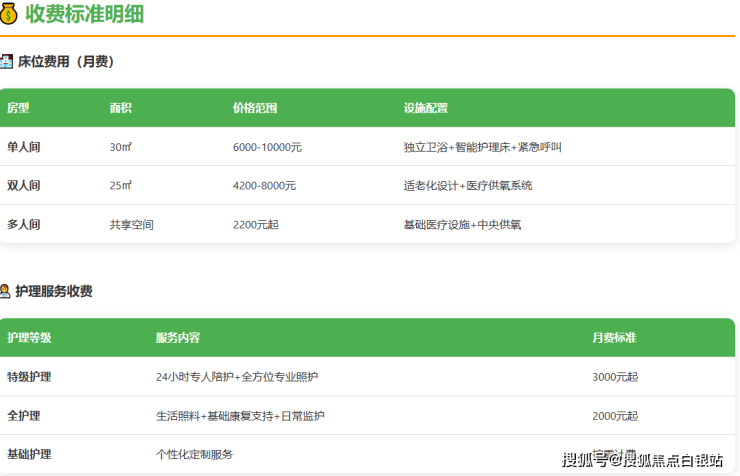The height and width of the screenshot is (476, 740).
Task: Click the money bag icon beside 收费标准明细
Action: pos(9,13)
